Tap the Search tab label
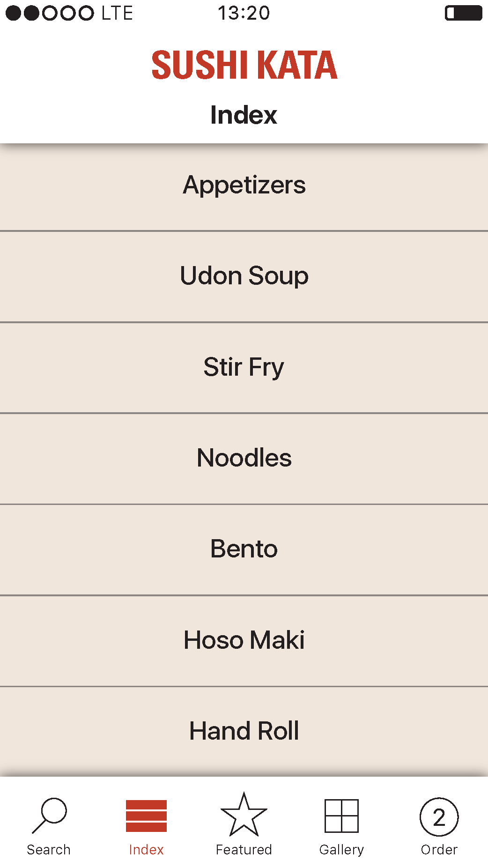This screenshot has height=868, width=488. coord(49,850)
